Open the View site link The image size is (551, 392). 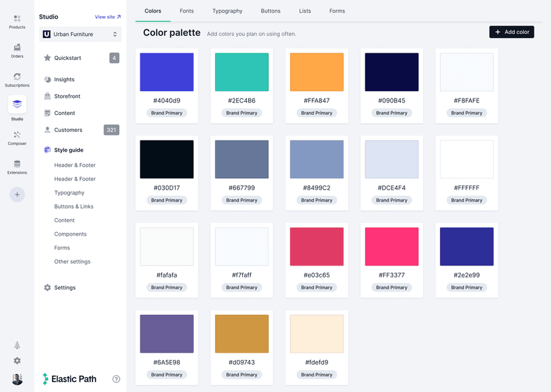click(106, 17)
